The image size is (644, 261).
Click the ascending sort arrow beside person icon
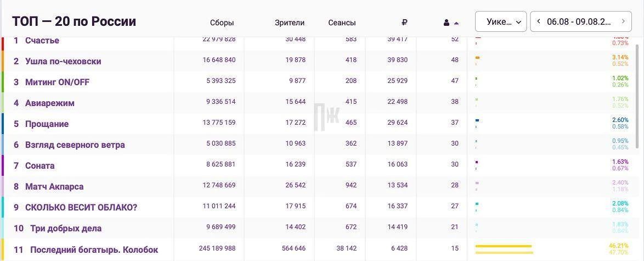point(456,24)
